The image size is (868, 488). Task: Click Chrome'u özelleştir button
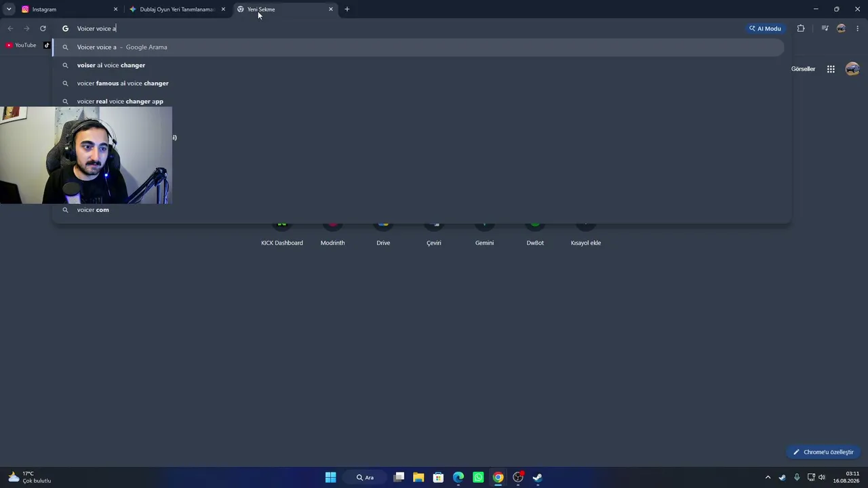coord(823,452)
